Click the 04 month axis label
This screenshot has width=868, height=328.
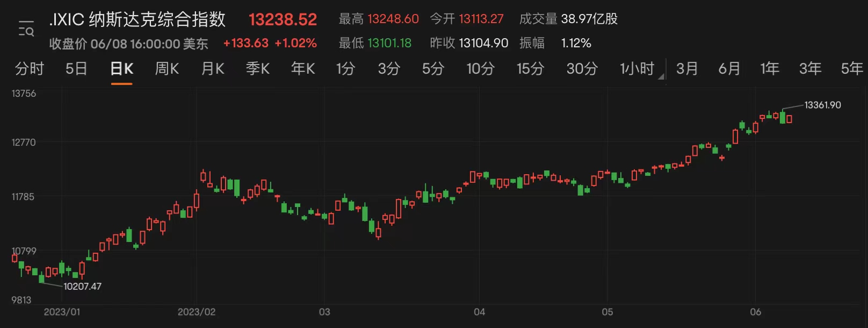point(480,312)
